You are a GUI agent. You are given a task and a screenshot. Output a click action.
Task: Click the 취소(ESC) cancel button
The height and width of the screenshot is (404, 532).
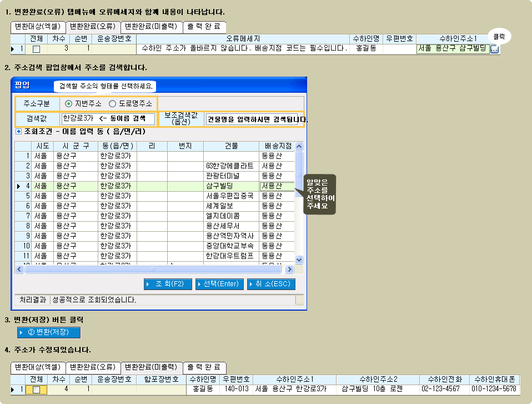point(271,284)
